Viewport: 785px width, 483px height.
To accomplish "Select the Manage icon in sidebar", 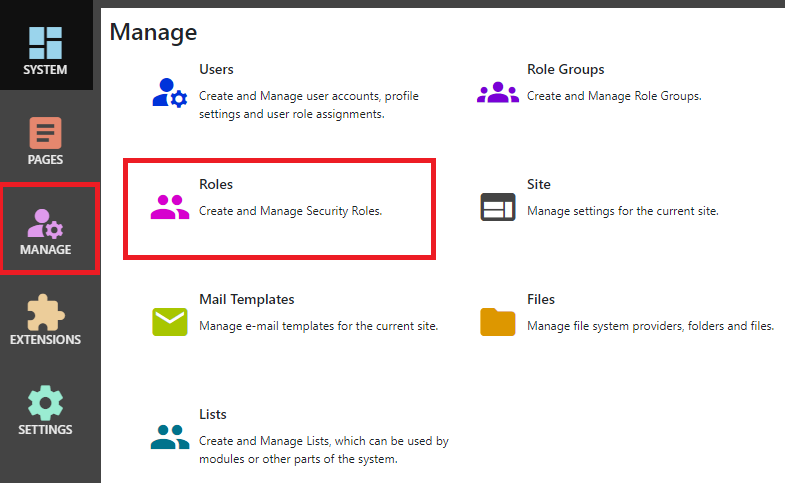I will 46,224.
